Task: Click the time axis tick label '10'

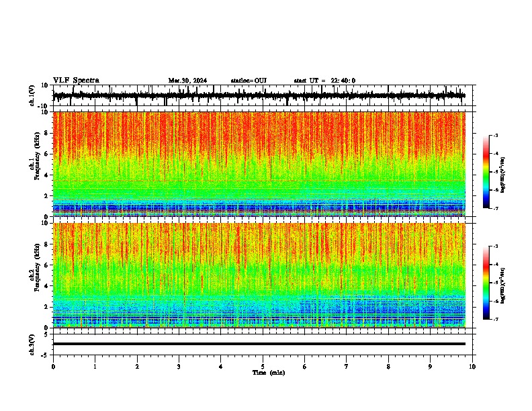Action: click(472, 367)
